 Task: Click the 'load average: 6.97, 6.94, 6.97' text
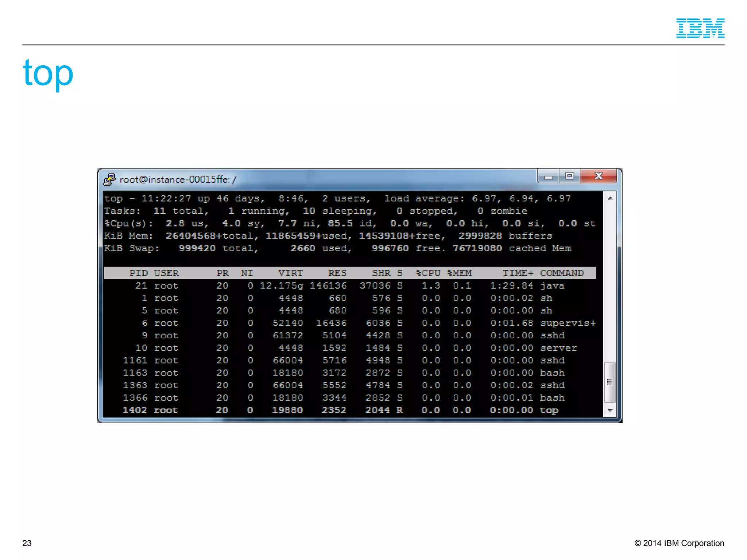pyautogui.click(x=477, y=199)
